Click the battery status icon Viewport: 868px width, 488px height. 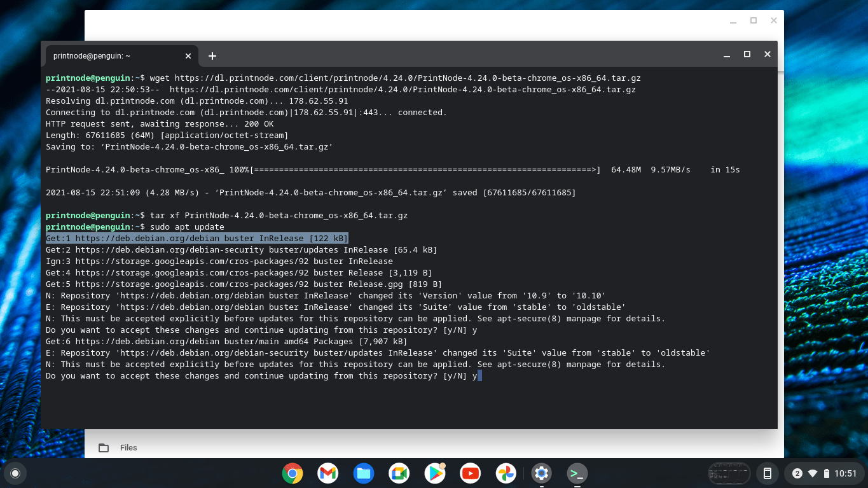click(x=826, y=473)
